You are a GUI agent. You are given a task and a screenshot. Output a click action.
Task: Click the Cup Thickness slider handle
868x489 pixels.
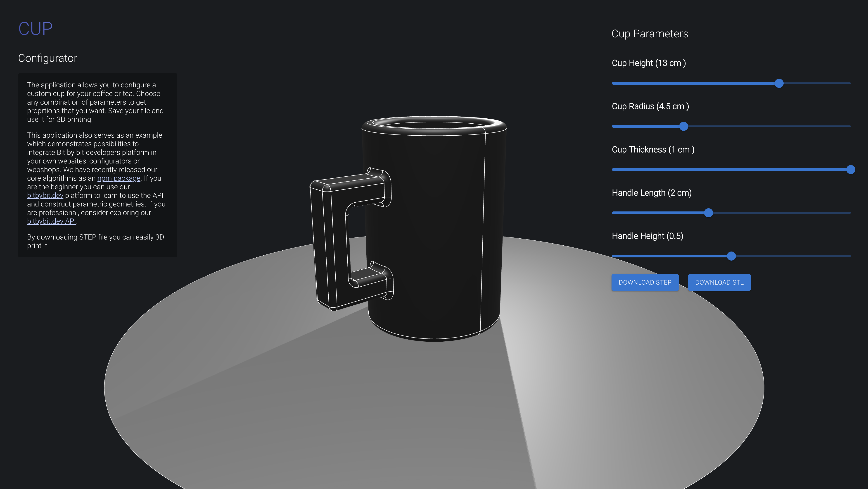coord(851,170)
